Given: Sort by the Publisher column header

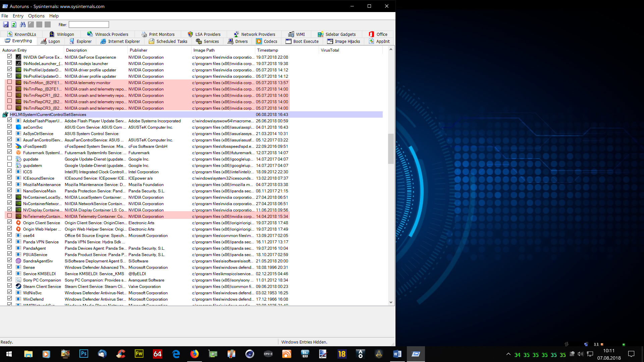Looking at the screenshot, I should [x=139, y=50].
